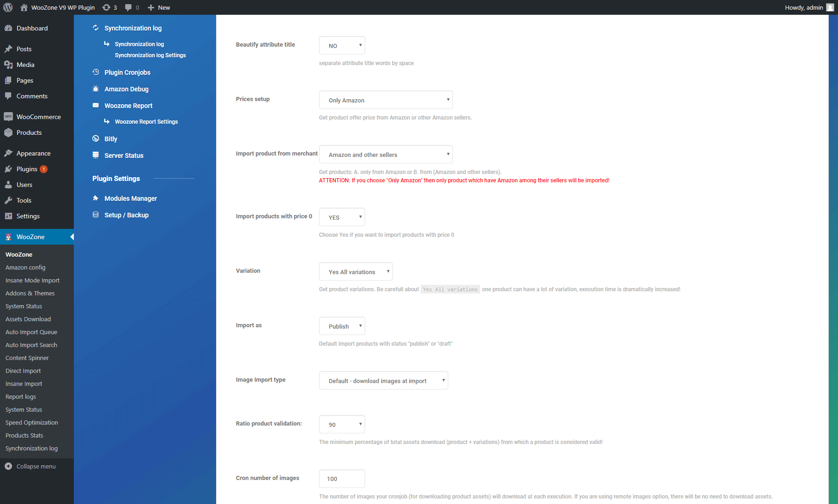Open Woozone Report Settings submenu item
This screenshot has width=838, height=504.
pos(146,121)
